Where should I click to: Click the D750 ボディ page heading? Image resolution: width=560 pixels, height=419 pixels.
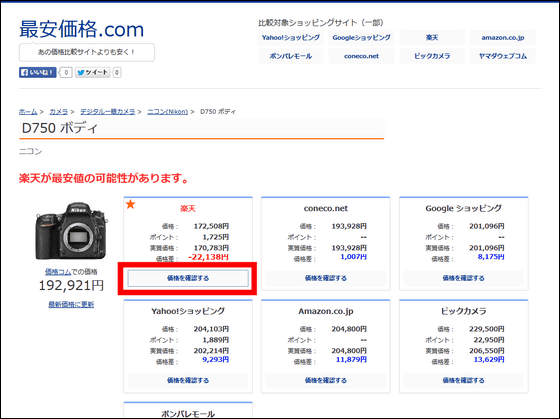tap(60, 128)
